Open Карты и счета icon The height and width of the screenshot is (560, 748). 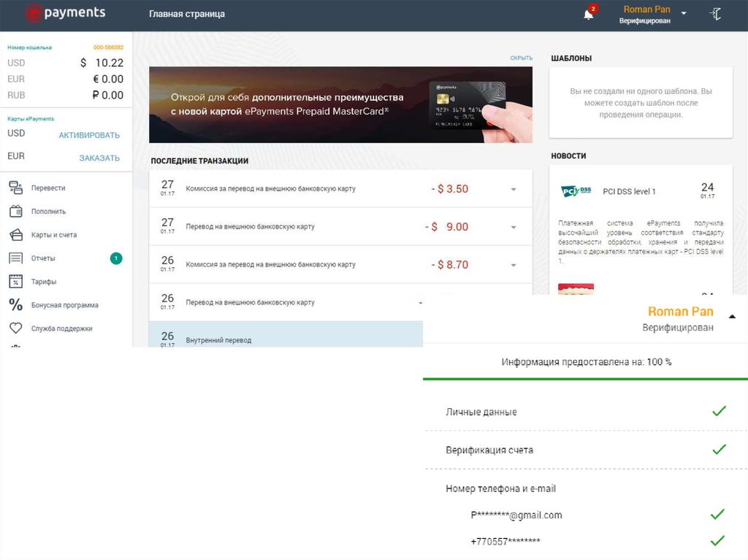(15, 235)
